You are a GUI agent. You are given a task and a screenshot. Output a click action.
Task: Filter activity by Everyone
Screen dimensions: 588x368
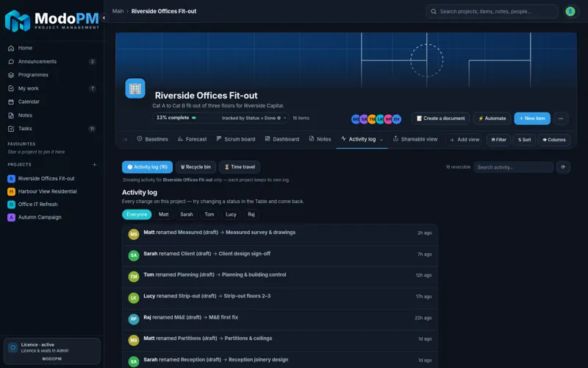(137, 214)
